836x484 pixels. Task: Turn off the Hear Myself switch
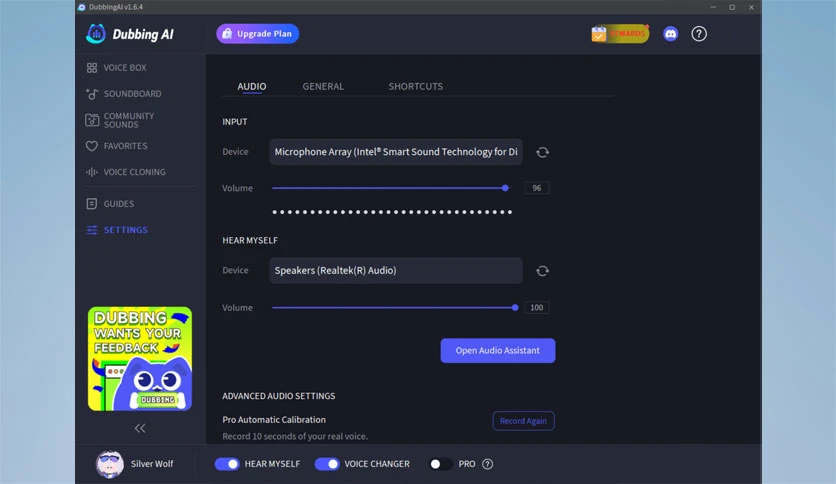pyautogui.click(x=227, y=464)
